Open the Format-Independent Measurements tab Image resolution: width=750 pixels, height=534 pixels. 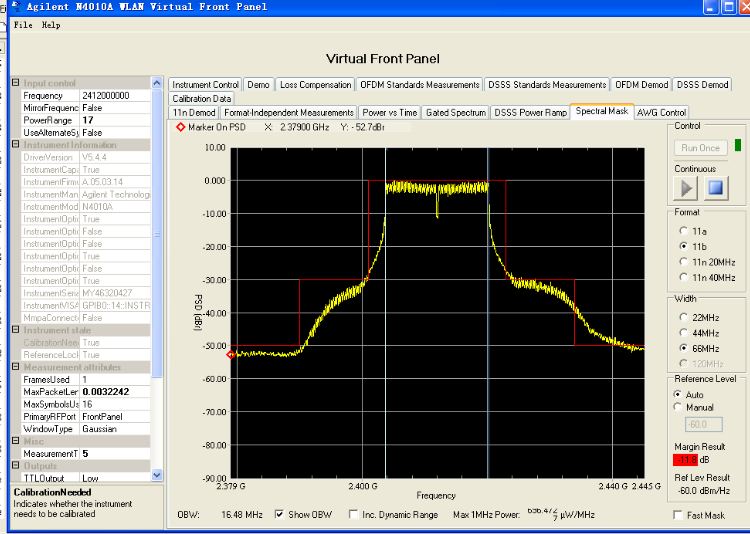click(288, 112)
